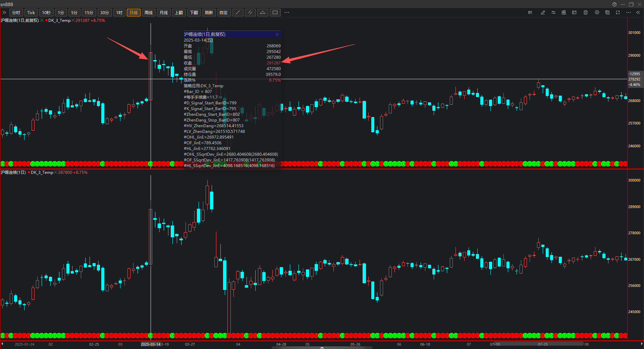Select the Tick period tab
644x349 pixels.
pyautogui.click(x=31, y=13)
